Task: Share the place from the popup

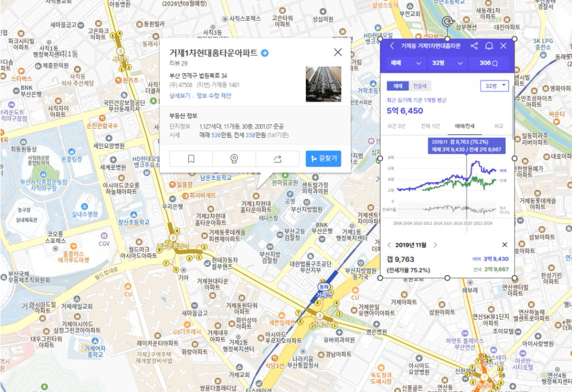Action: point(277,159)
